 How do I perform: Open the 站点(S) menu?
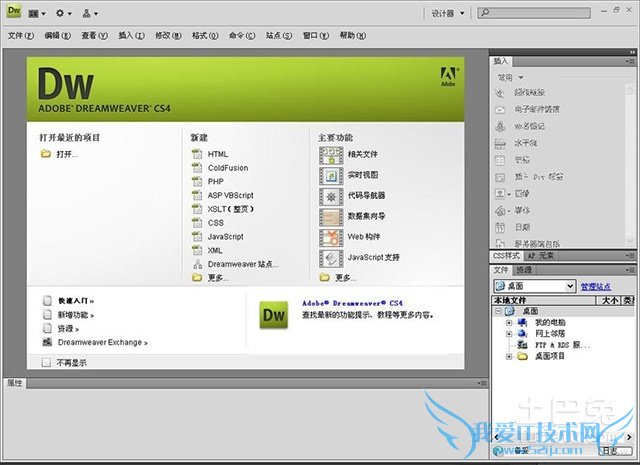point(279,36)
